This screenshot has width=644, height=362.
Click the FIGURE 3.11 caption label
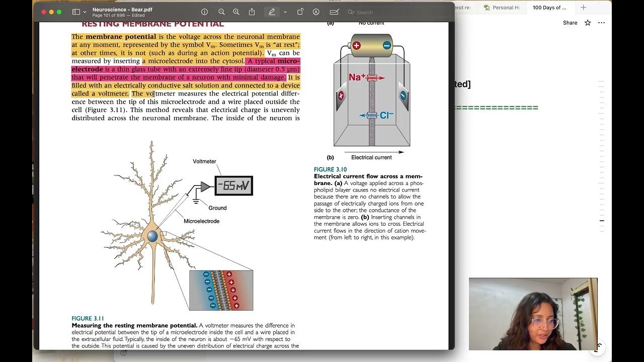(88, 318)
